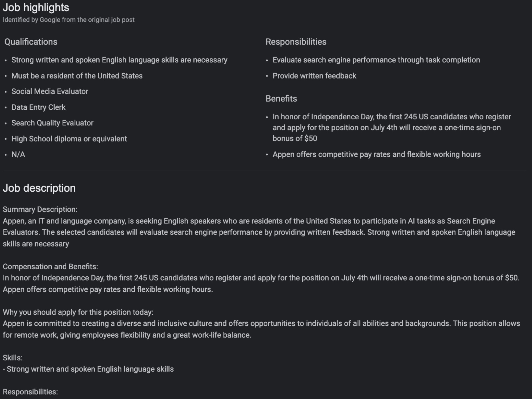Select the Benefits section heading
532x399 pixels.
pos(281,99)
